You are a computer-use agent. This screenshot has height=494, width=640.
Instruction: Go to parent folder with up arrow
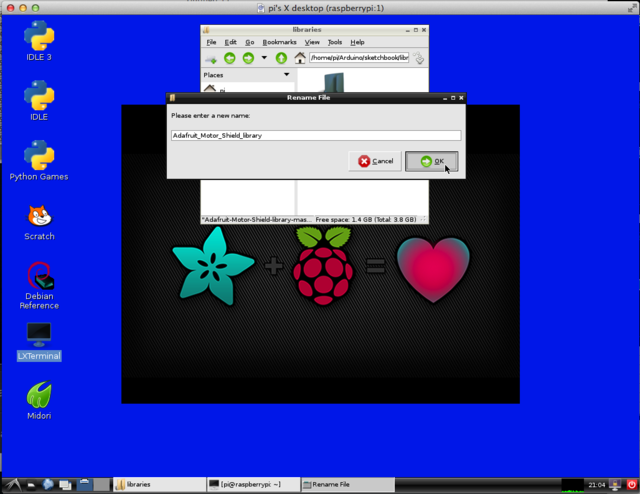click(x=281, y=58)
